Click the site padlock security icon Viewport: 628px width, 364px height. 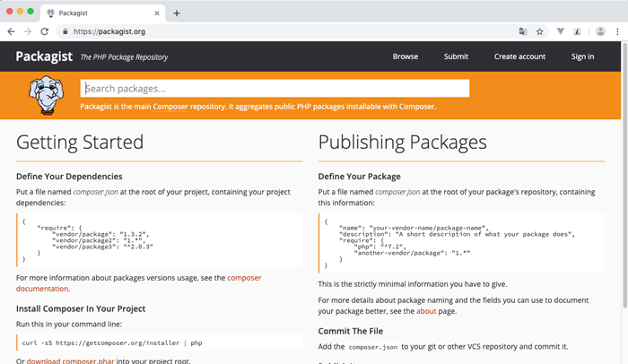click(x=64, y=31)
